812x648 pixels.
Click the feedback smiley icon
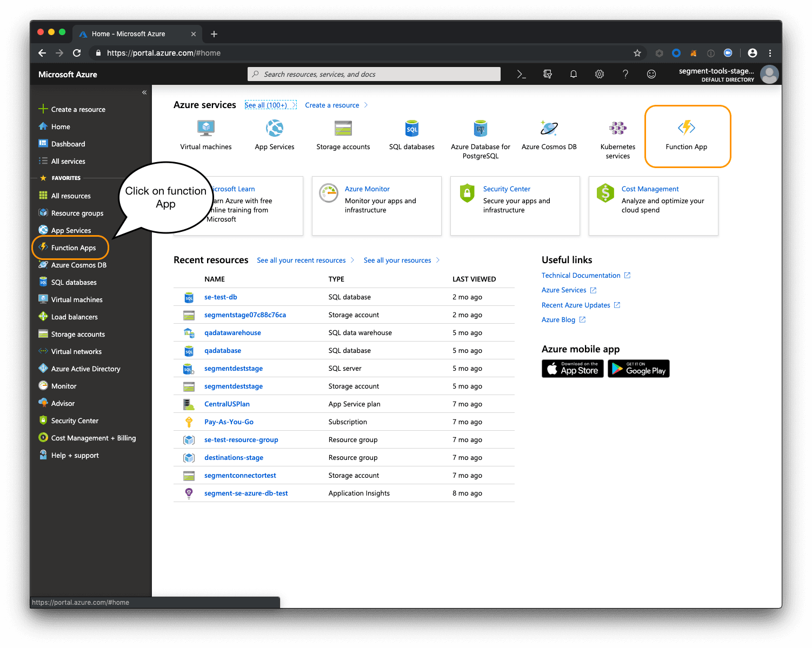click(651, 74)
